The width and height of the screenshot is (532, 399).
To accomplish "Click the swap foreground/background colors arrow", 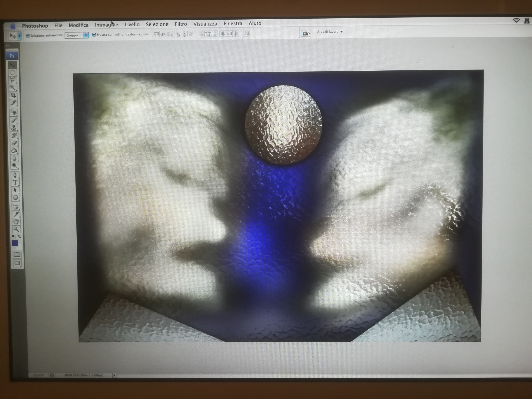I will [x=20, y=237].
